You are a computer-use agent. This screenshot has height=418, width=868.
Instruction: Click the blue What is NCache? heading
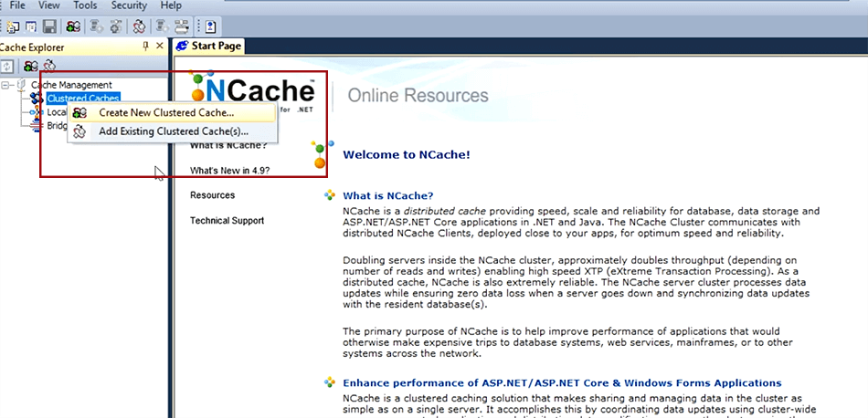tap(388, 195)
